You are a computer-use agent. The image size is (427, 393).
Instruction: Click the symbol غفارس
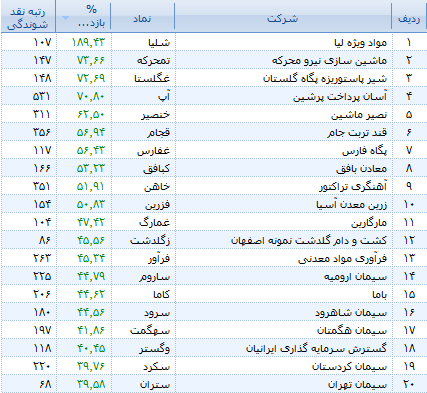click(154, 151)
